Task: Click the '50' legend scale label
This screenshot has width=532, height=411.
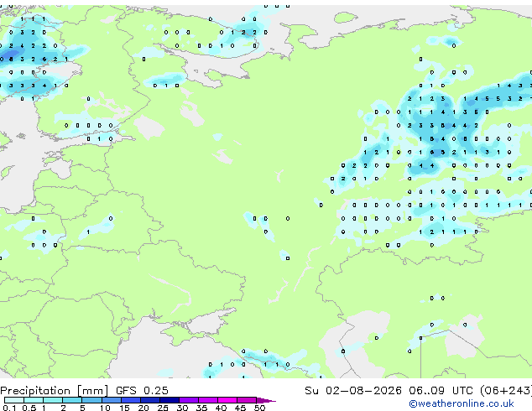Action: pyautogui.click(x=259, y=408)
